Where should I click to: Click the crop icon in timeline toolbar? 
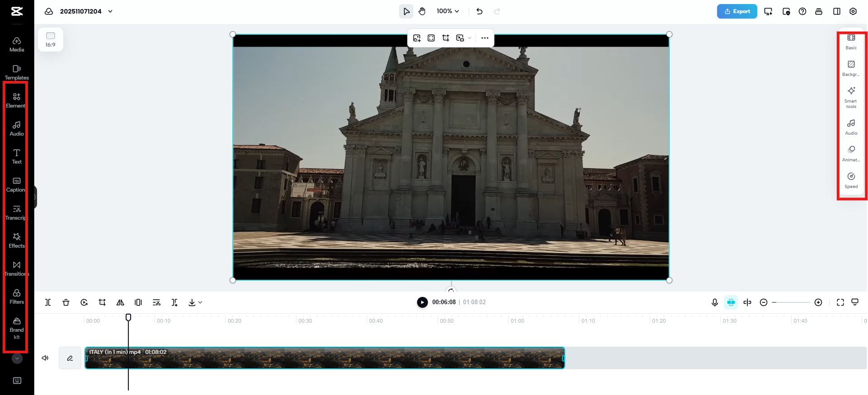tap(102, 302)
